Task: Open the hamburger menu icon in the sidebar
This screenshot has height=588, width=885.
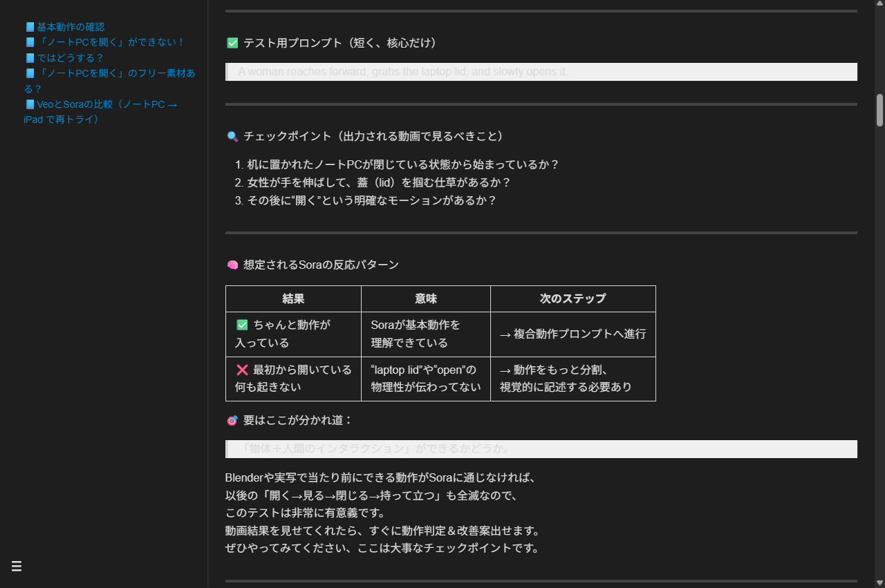Action: coord(17,567)
